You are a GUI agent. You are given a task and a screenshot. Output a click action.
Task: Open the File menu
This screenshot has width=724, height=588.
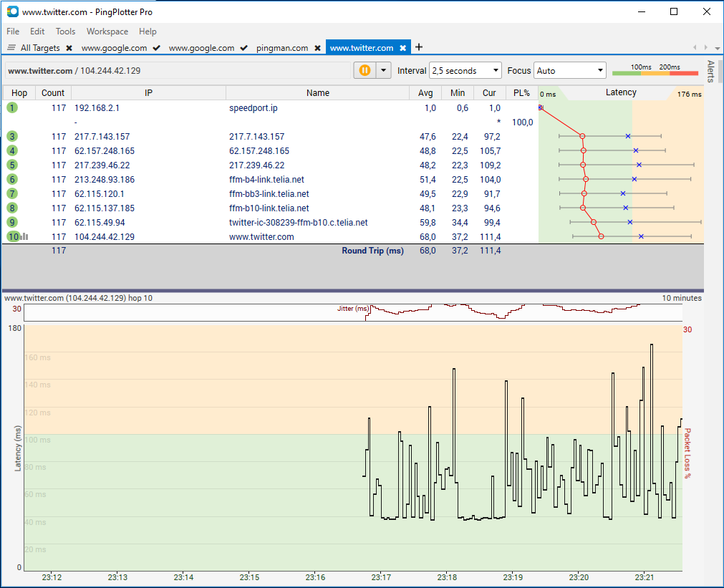13,32
